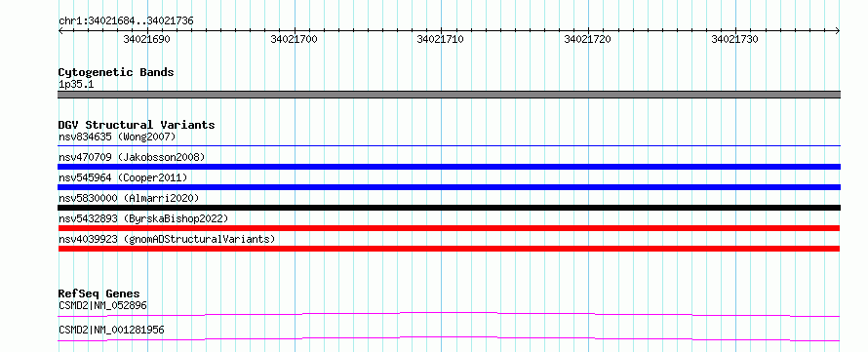The width and height of the screenshot is (868, 352).
Task: Select the DGV Structural Variants track title
Action: (x=137, y=125)
